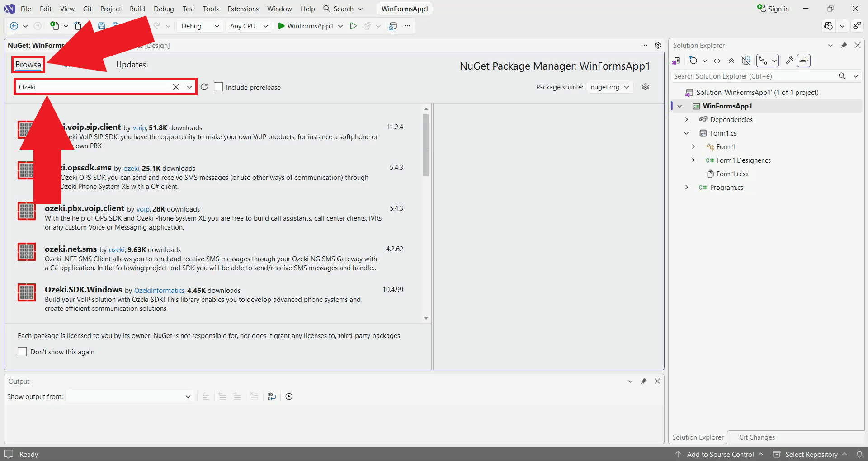Toggle Show All Files in Solution Explorer

746,61
